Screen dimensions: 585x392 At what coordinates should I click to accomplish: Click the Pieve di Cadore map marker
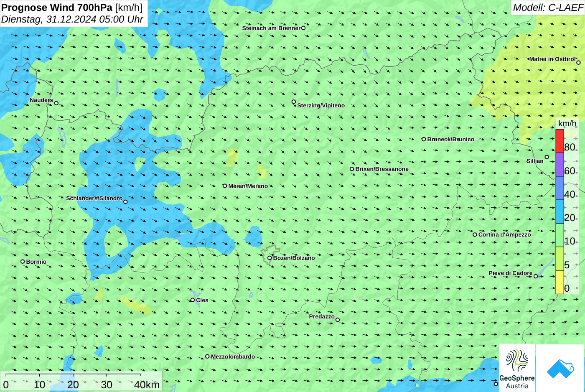536,276
